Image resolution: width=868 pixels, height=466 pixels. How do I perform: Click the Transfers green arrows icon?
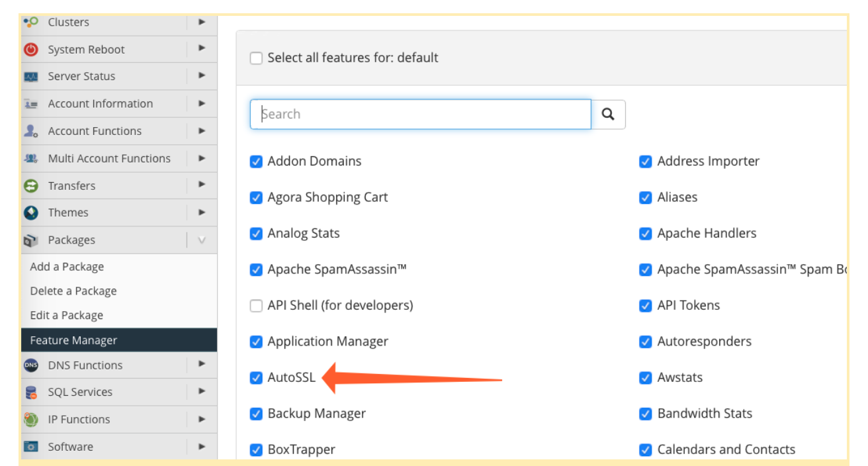point(31,186)
